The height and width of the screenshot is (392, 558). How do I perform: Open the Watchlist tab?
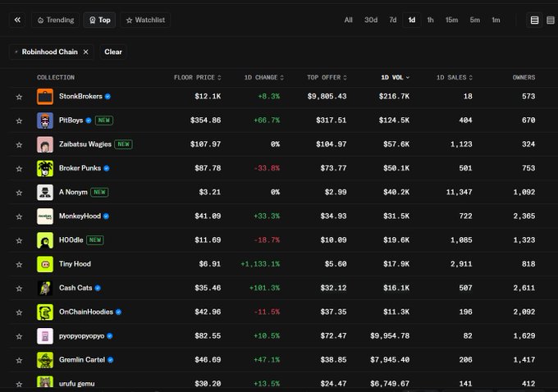pos(145,20)
